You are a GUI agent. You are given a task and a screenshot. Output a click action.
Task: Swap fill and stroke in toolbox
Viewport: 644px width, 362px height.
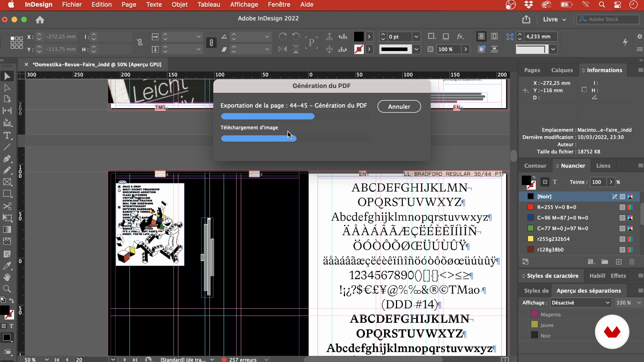12,300
